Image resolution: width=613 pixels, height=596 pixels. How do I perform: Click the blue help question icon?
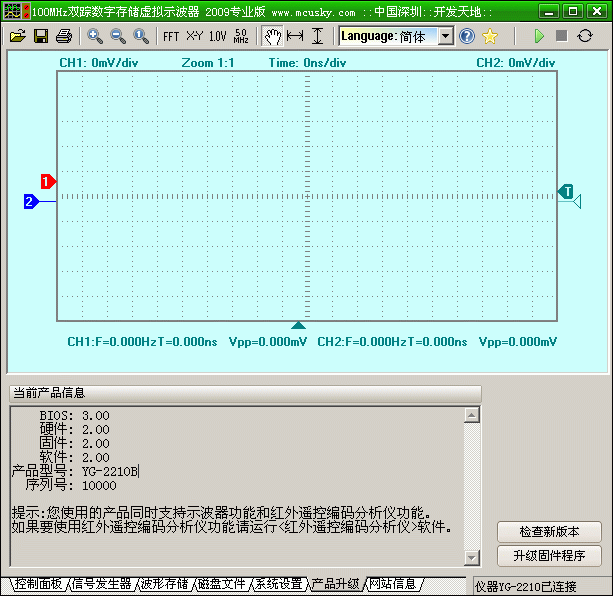[467, 36]
